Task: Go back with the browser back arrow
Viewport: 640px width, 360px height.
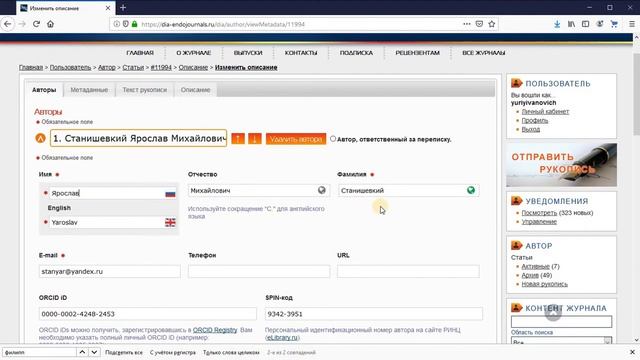Action: tap(7, 24)
